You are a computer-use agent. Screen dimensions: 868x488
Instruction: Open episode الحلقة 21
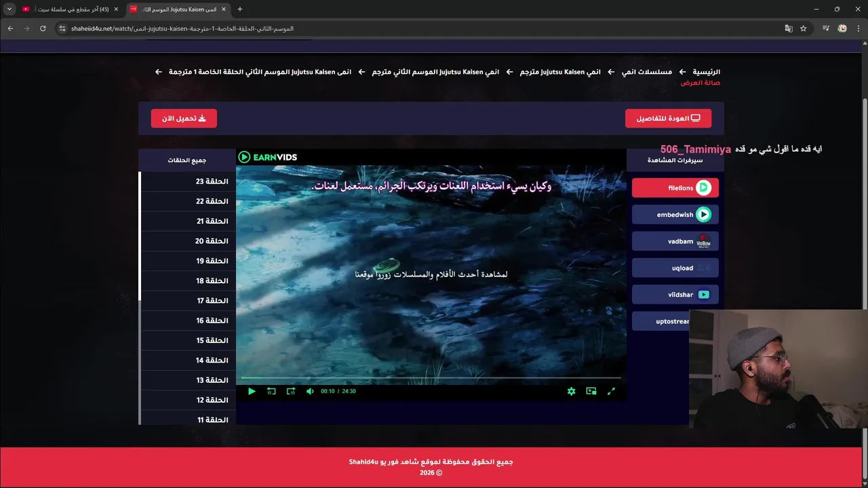pos(187,221)
